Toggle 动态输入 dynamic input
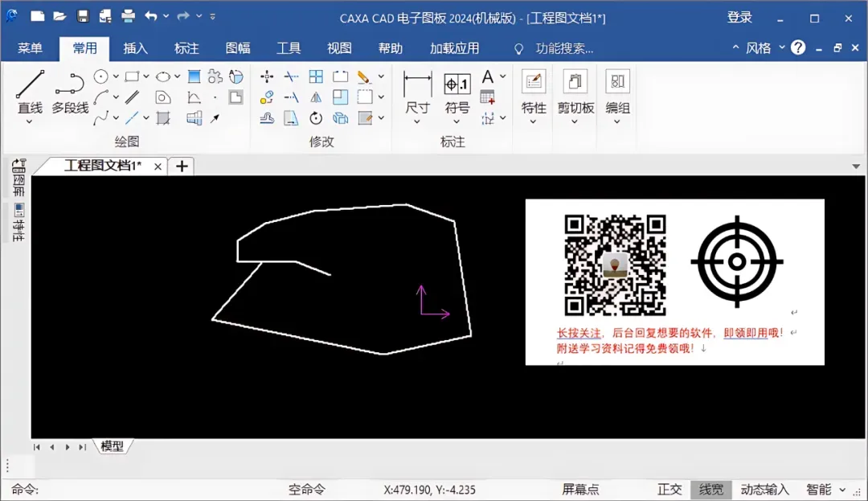Image resolution: width=868 pixels, height=501 pixels. [764, 490]
